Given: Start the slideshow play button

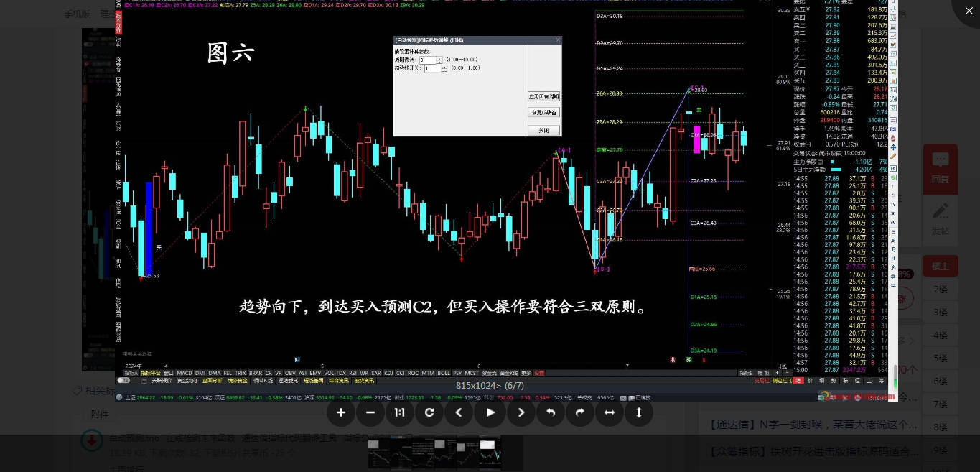Looking at the screenshot, I should pos(490,412).
